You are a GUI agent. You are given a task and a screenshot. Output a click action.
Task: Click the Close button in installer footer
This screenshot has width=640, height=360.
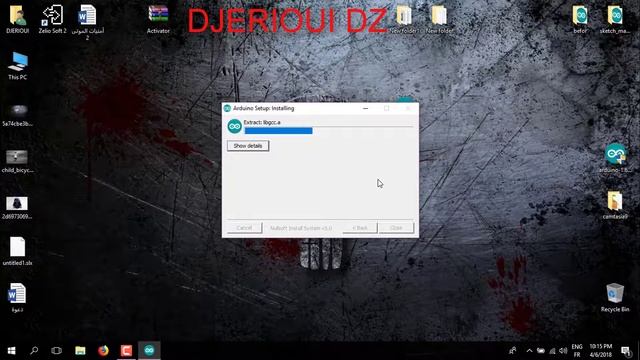(396, 228)
